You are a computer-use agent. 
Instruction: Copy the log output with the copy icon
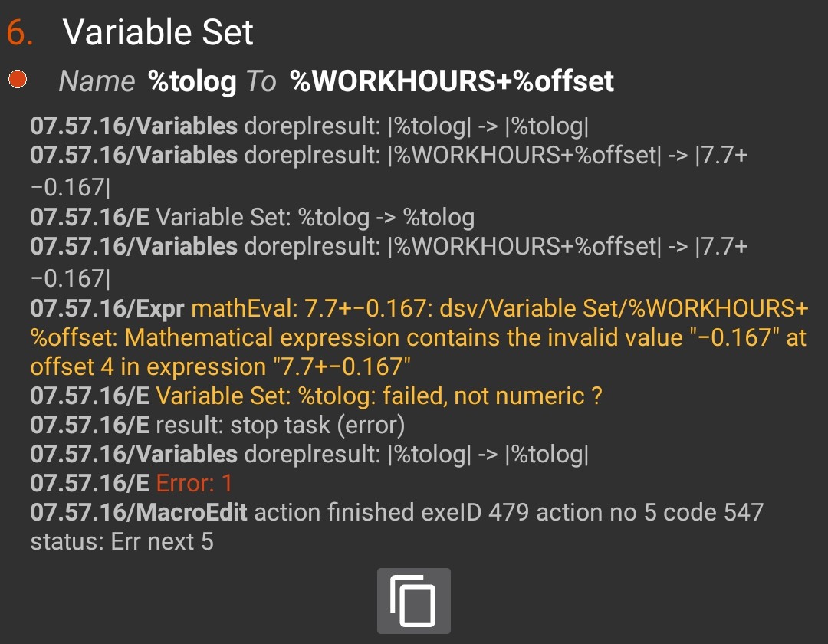[413, 601]
